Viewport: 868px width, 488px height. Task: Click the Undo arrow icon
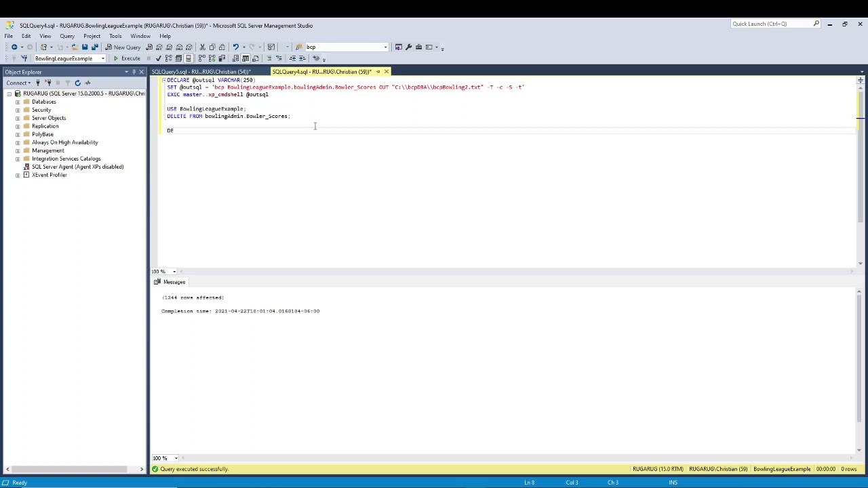click(x=235, y=47)
